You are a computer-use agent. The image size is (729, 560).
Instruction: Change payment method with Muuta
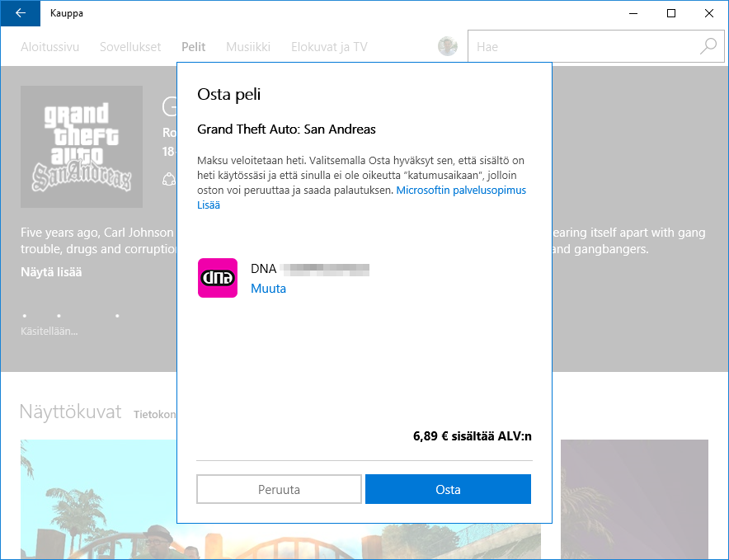coord(268,289)
